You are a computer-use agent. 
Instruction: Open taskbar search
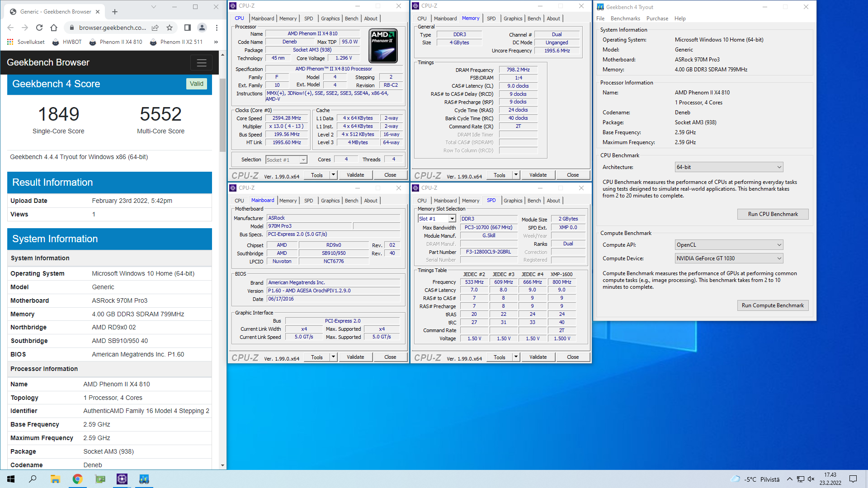click(33, 479)
